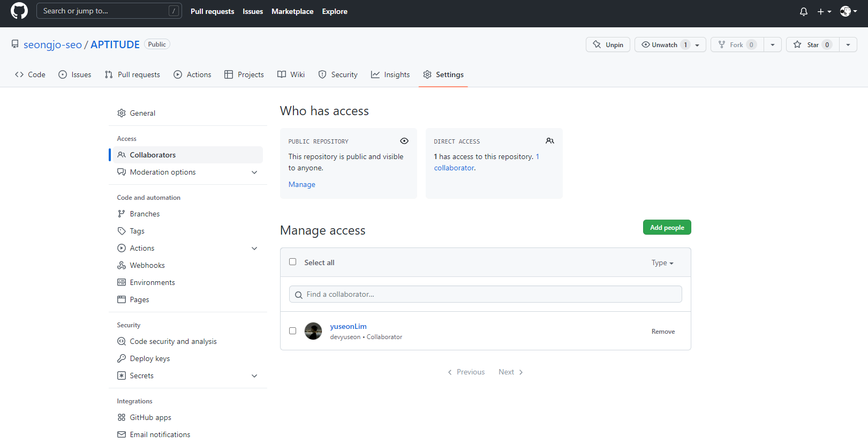Screen dimensions: 868x443
Task: Open the Security tab
Action: tap(338, 74)
